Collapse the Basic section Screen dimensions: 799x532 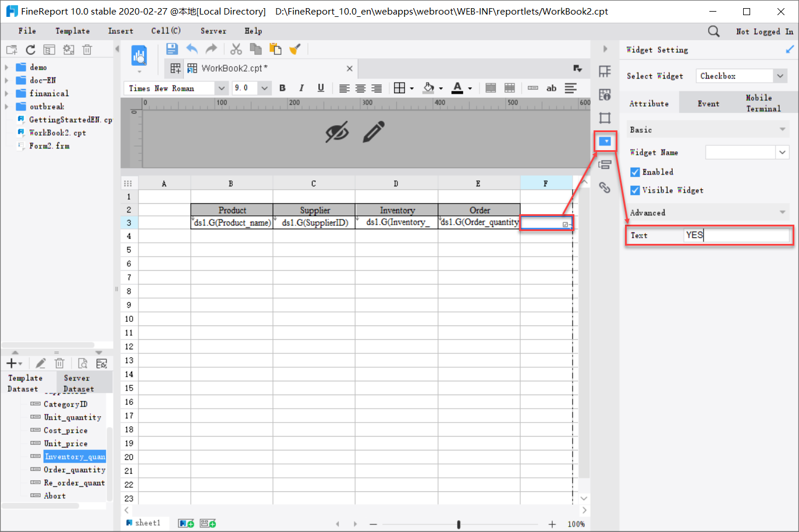(782, 129)
